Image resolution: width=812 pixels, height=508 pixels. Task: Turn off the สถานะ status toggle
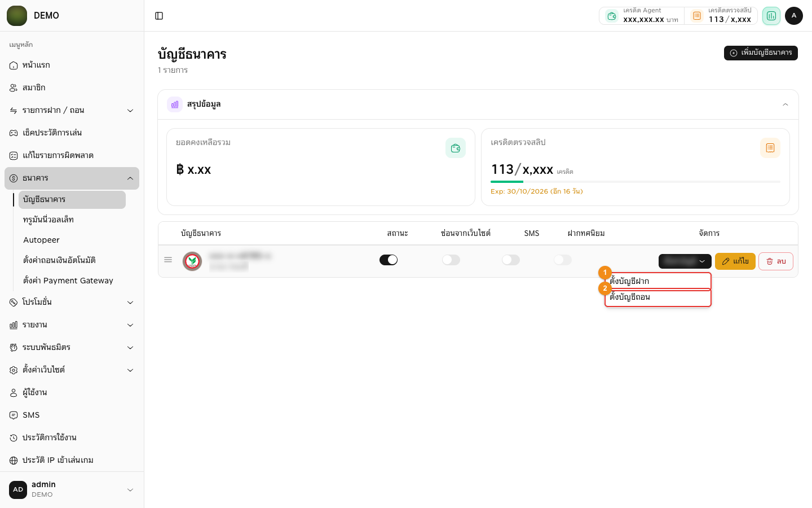(x=389, y=260)
